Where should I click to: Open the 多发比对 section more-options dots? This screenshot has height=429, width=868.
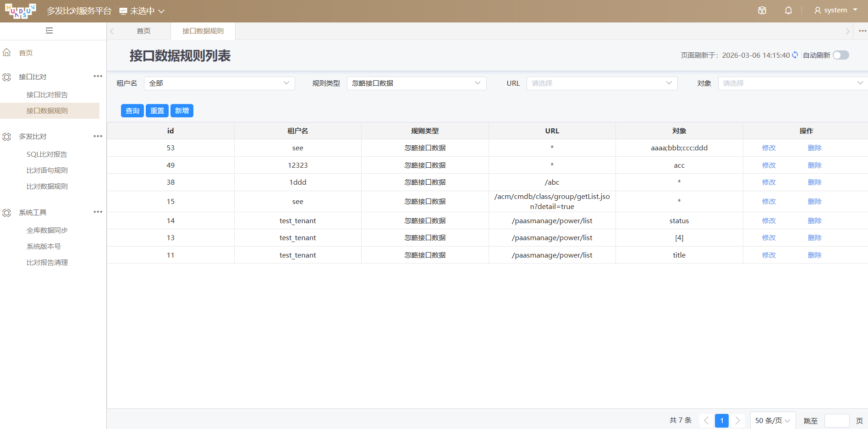(x=98, y=136)
